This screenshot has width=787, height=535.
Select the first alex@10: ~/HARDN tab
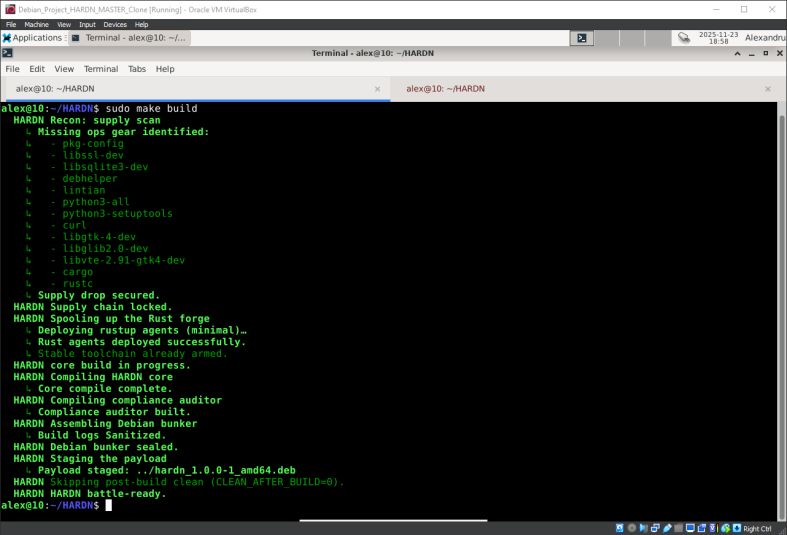(x=195, y=89)
